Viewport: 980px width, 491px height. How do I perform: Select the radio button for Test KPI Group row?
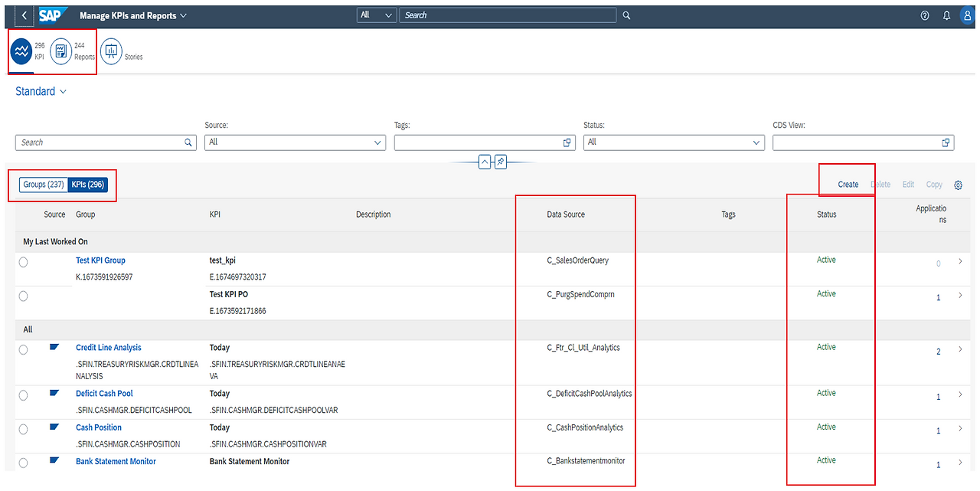coord(23,262)
